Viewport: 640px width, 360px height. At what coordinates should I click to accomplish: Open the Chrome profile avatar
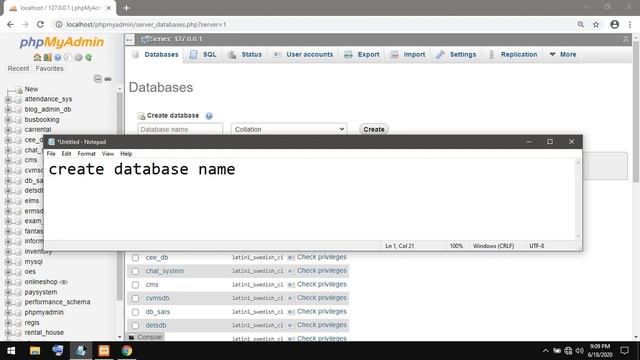614,24
